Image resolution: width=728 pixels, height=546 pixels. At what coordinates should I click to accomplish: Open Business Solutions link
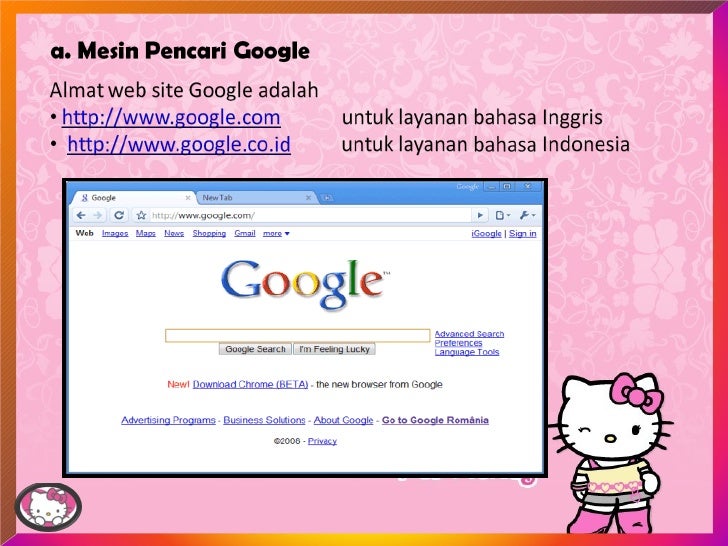pyautogui.click(x=264, y=420)
